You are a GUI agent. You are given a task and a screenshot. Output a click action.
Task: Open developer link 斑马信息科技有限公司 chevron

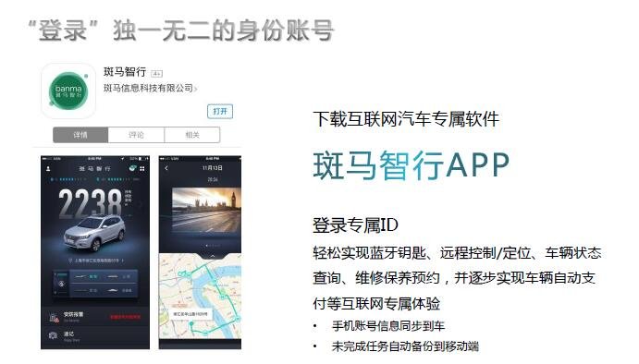(x=196, y=89)
